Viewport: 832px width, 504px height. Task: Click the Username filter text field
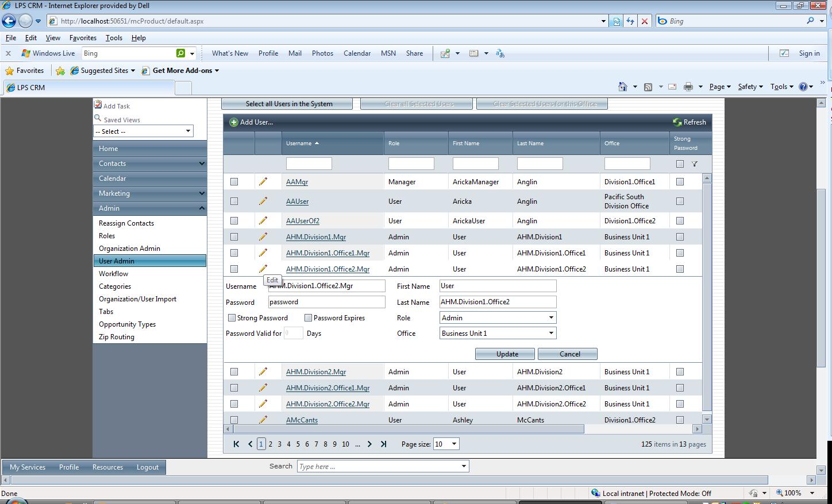[309, 164]
